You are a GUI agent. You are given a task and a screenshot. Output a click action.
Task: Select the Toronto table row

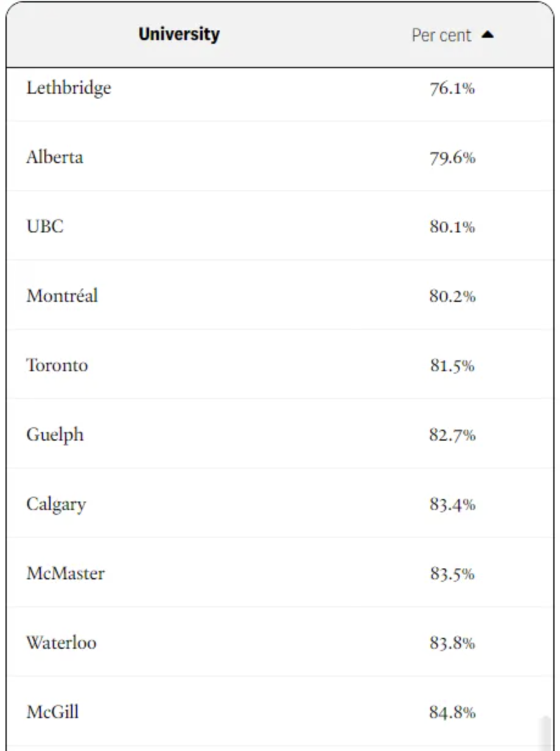click(280, 365)
